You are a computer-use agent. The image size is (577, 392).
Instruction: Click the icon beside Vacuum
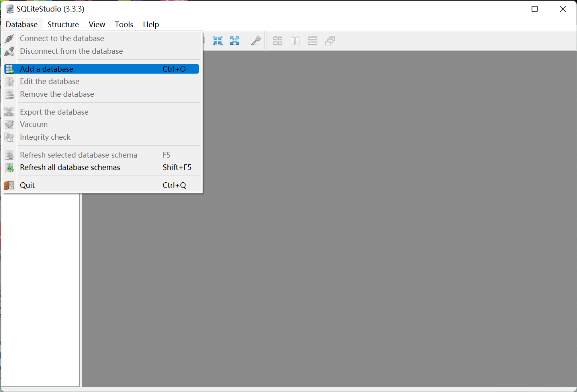click(x=9, y=125)
